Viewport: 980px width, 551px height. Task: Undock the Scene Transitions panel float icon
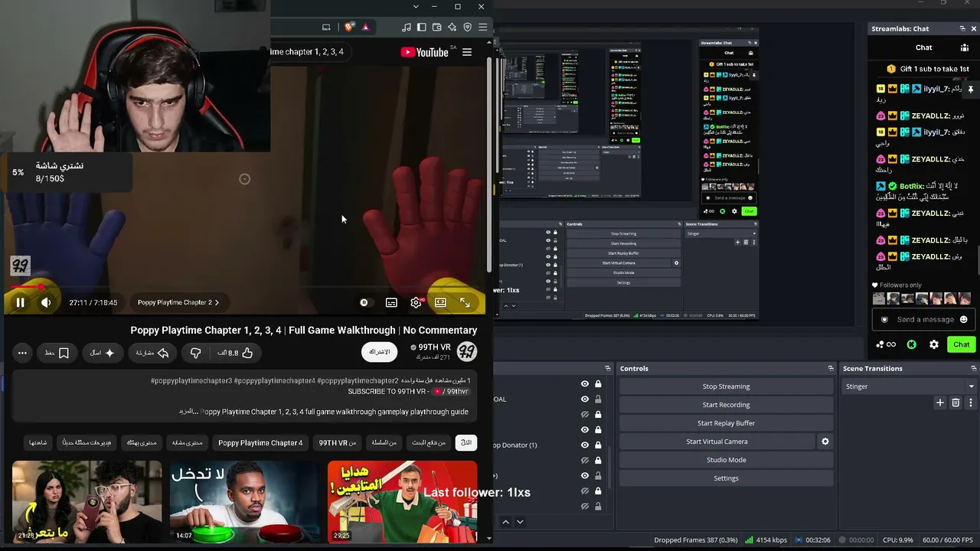tap(974, 369)
